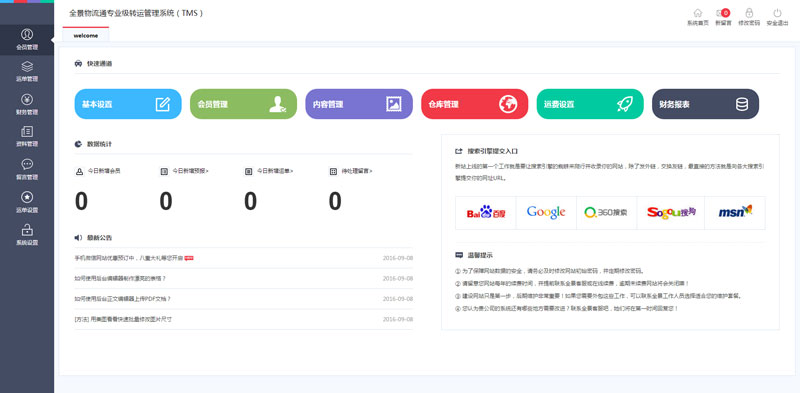Switch to the welcome tab
This screenshot has width=800, height=393.
pos(86,35)
